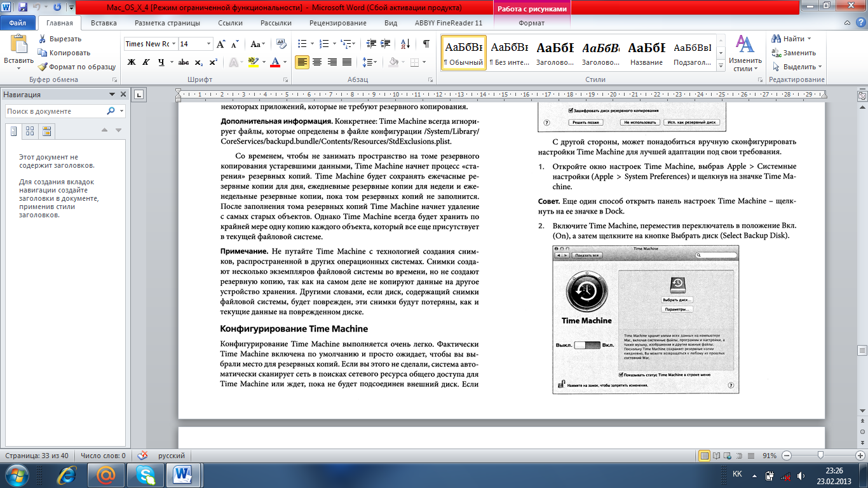Open navigation search options dropdown

[121, 111]
